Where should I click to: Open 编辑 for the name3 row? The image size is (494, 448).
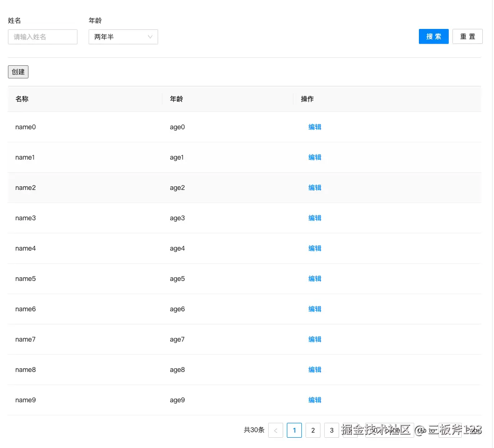[x=315, y=218]
